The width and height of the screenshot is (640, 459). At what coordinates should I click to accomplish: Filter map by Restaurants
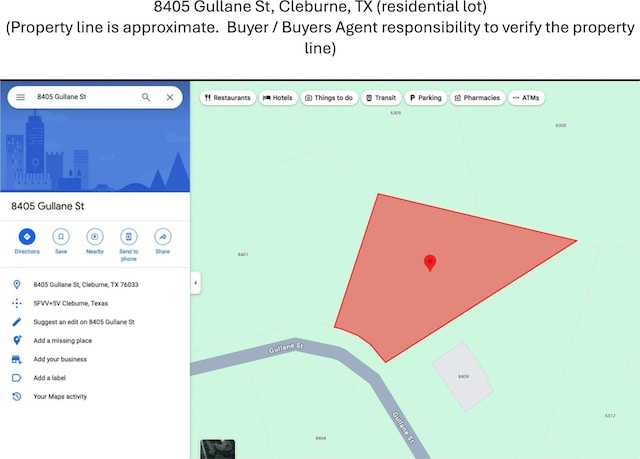[x=228, y=98]
